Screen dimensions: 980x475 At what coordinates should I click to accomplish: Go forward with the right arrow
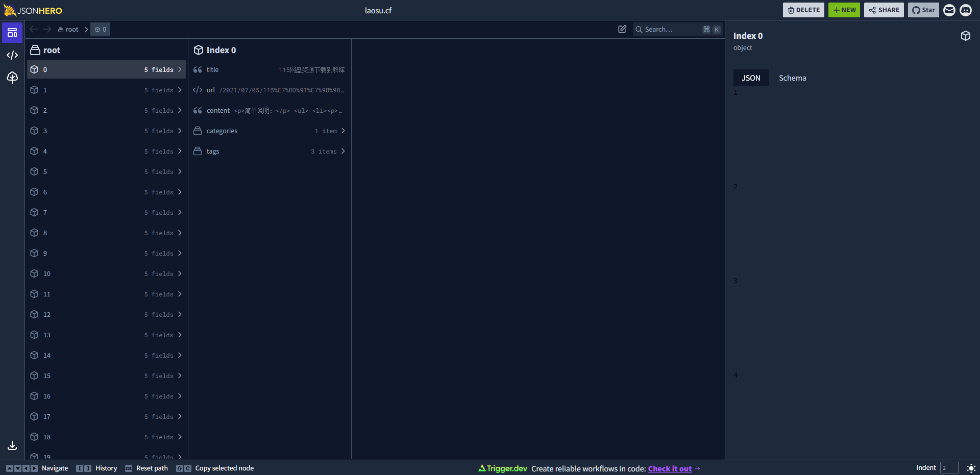tap(47, 29)
